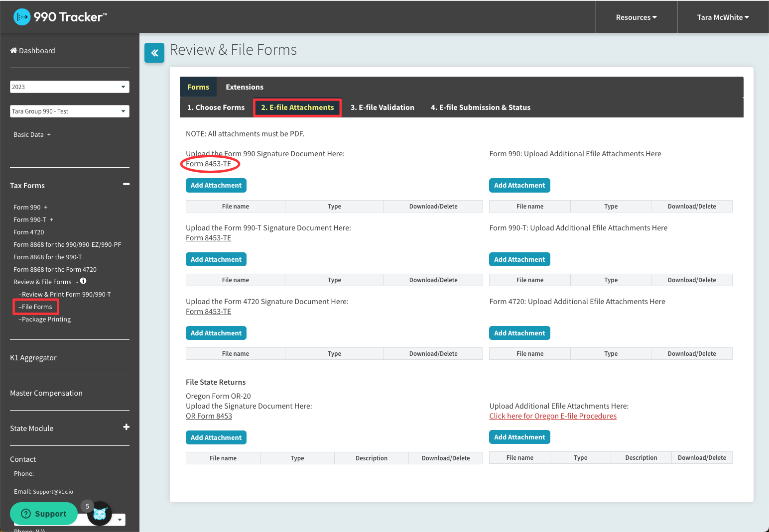
Task: Click the green Support help button
Action: pos(44,514)
